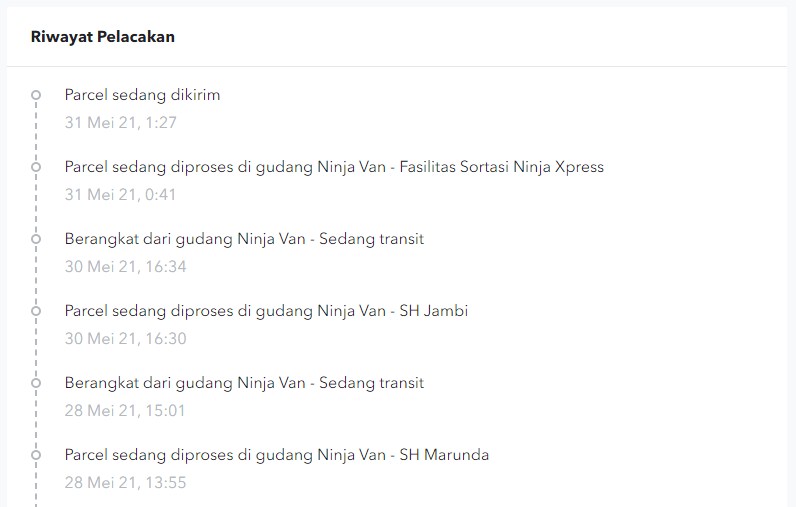
Task: Click dashed timeline line below SH Marunda dot
Action: [x=36, y=485]
